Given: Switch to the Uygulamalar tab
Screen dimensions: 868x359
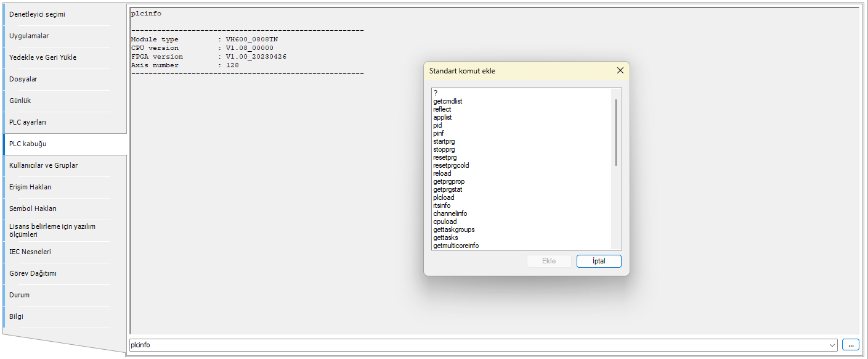Looking at the screenshot, I should (29, 36).
